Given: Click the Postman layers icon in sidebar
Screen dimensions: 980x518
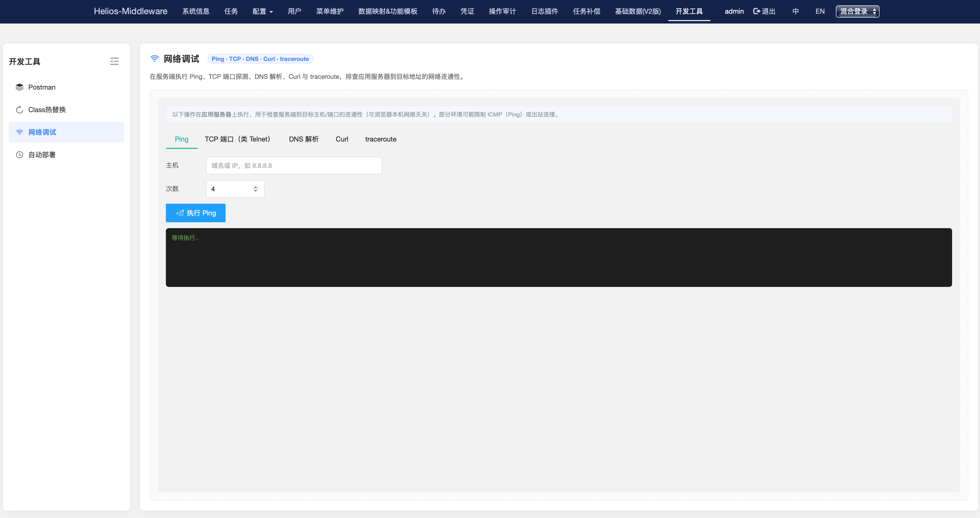Looking at the screenshot, I should (19, 87).
